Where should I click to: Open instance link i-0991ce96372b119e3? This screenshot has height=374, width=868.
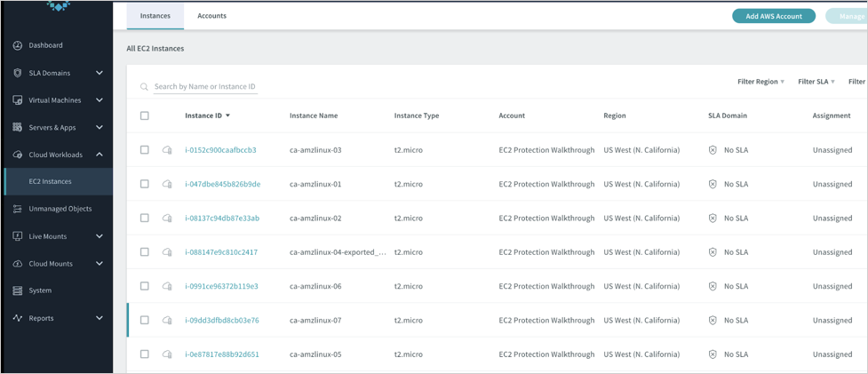(221, 287)
